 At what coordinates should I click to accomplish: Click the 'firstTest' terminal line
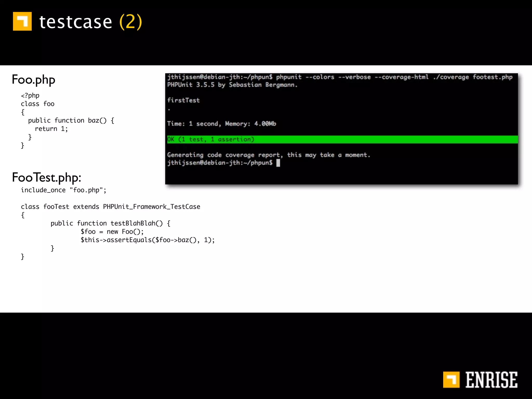pos(183,100)
